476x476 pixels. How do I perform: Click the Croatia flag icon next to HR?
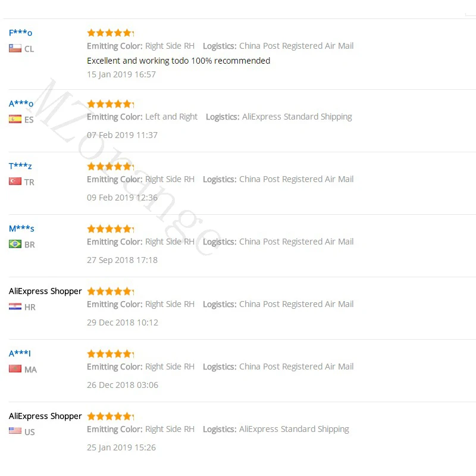tap(15, 306)
